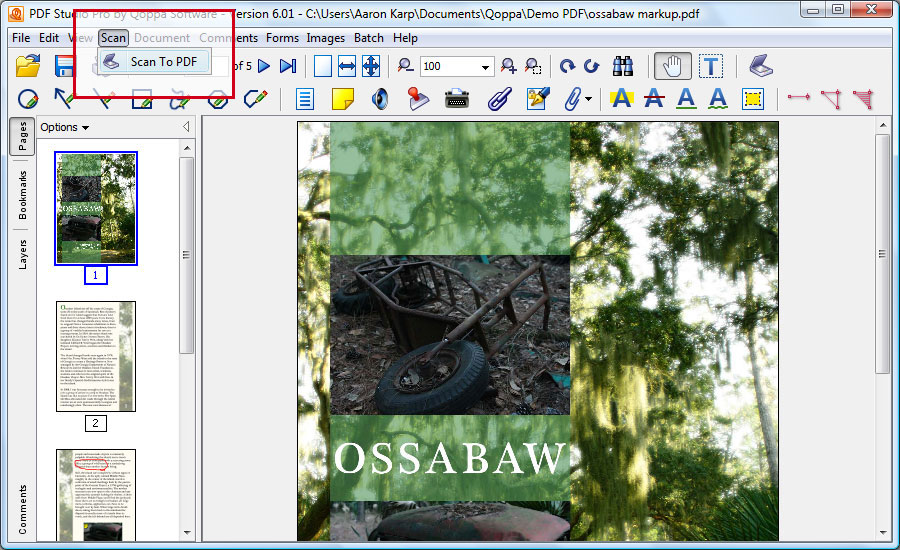Select the page 2 thumbnail
The width and height of the screenshot is (900, 550).
pos(96,357)
